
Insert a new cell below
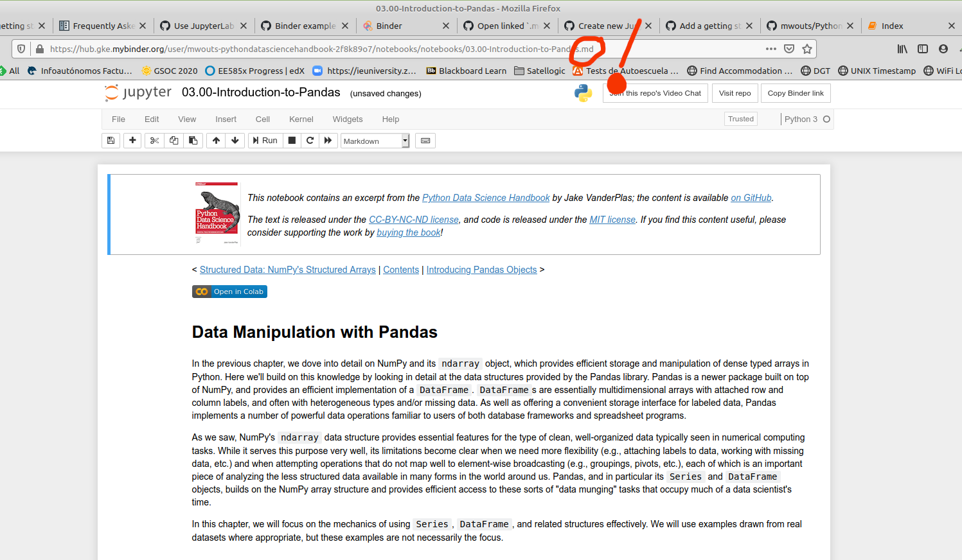pyautogui.click(x=132, y=140)
